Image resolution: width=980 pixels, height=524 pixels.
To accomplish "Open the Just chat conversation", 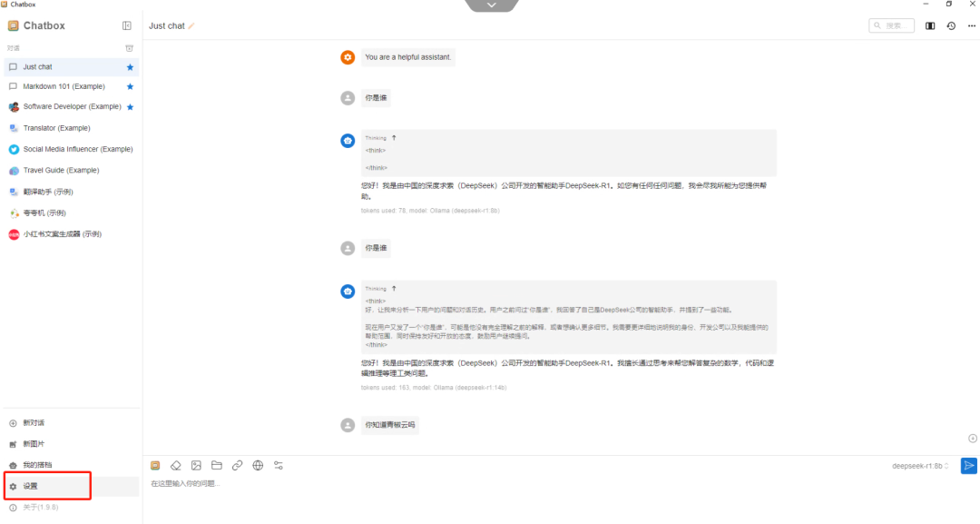I will click(72, 67).
